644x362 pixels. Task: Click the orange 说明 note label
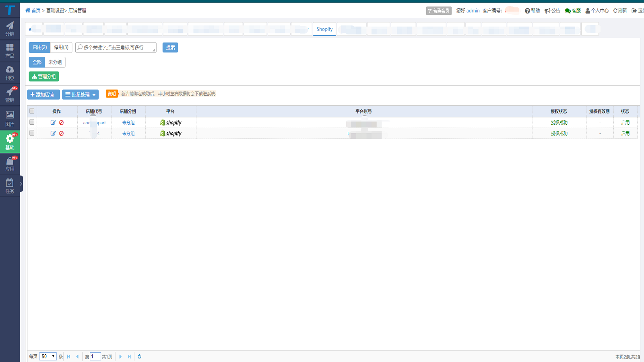(111, 94)
